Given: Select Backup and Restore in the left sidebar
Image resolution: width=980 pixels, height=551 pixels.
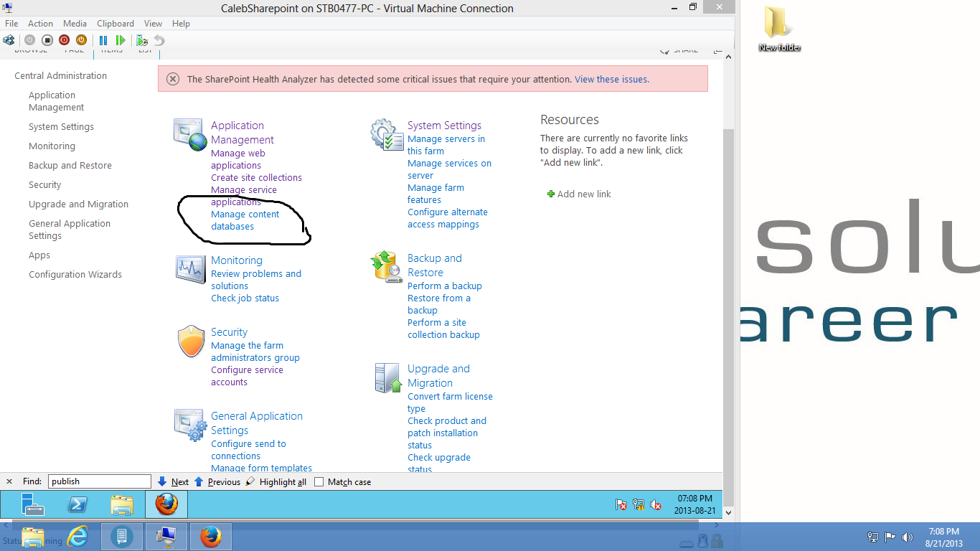Looking at the screenshot, I should click(70, 166).
